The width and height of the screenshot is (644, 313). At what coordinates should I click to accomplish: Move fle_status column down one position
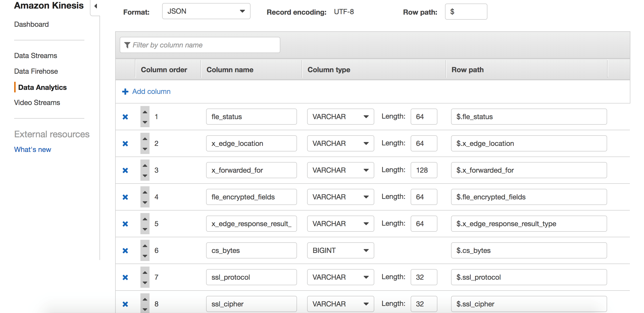coord(145,122)
